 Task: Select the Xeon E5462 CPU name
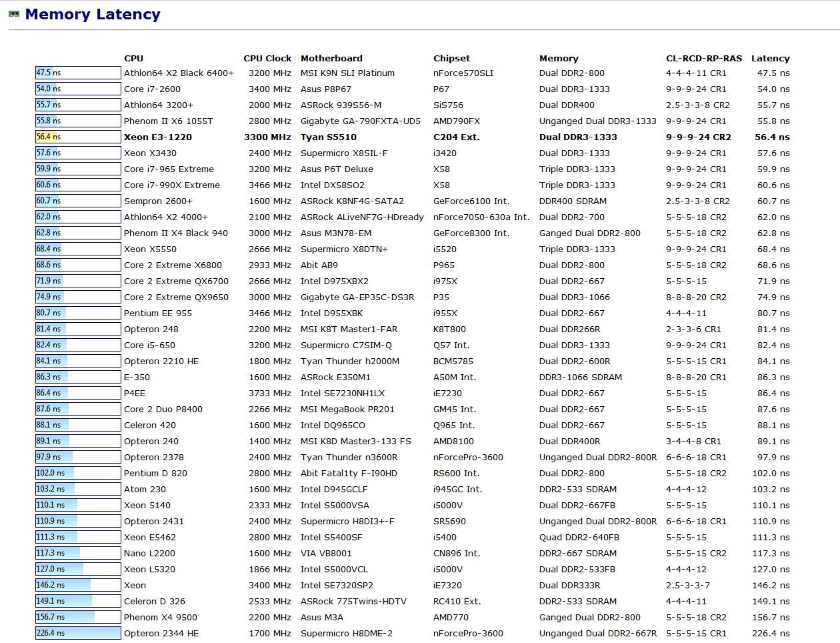(x=150, y=537)
